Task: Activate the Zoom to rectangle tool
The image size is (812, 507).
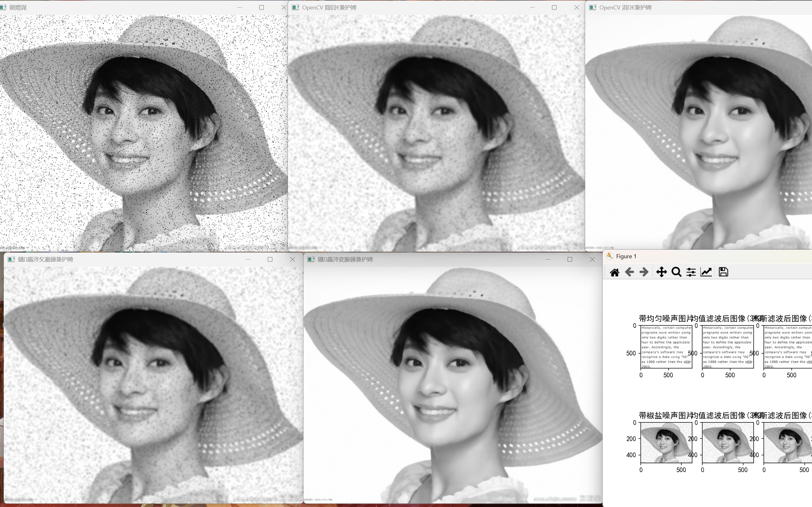Action: 677,272
